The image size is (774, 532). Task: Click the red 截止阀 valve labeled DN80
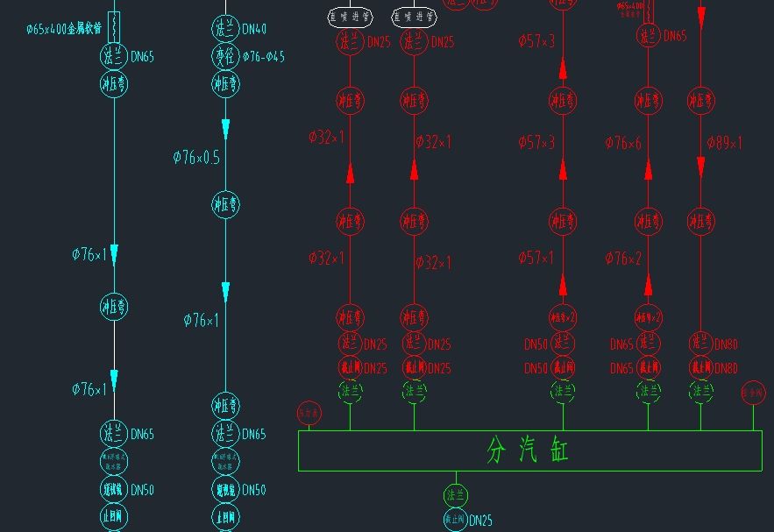(700, 368)
